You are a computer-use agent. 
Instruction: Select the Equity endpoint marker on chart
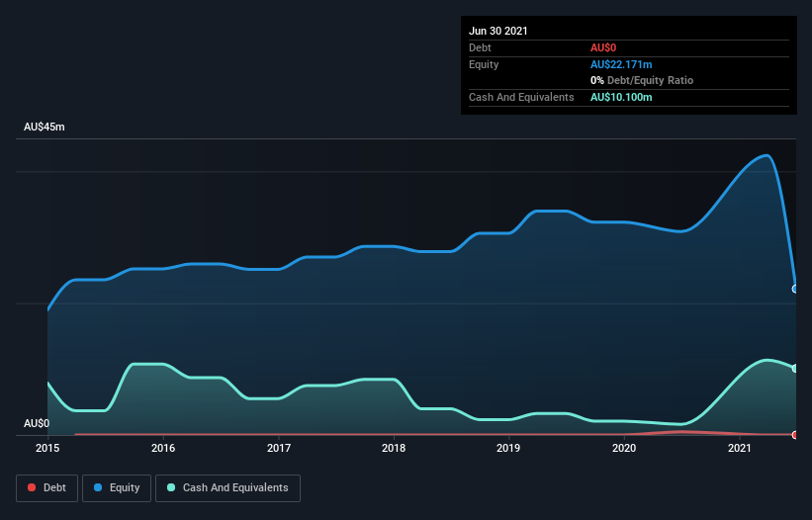tap(795, 289)
